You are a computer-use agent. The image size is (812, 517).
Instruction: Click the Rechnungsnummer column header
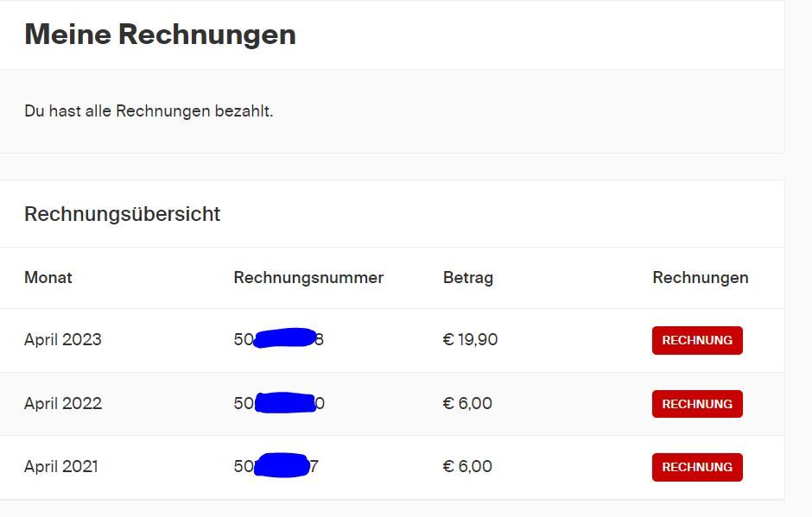(308, 277)
